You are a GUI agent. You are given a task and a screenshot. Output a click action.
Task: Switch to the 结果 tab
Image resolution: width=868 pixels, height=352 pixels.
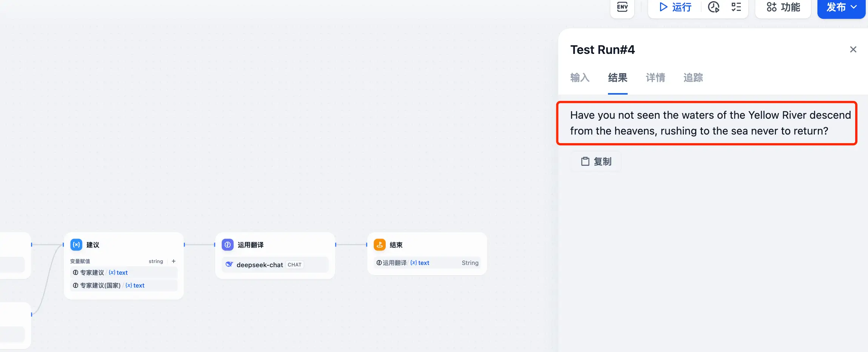(618, 78)
